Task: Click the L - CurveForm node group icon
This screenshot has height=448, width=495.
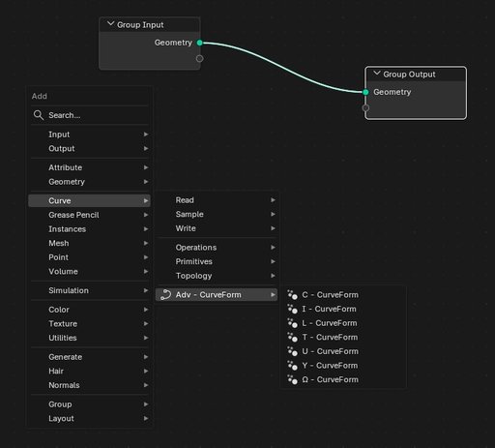Action: pos(292,323)
